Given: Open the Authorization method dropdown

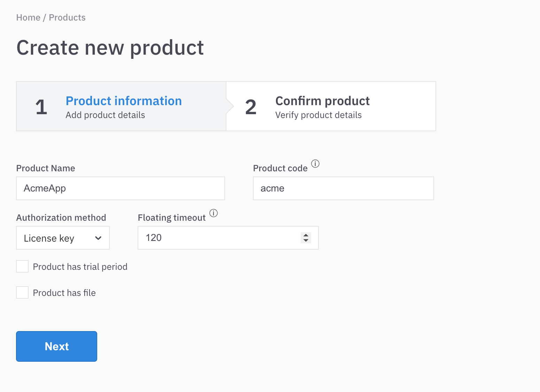Looking at the screenshot, I should pyautogui.click(x=63, y=238).
